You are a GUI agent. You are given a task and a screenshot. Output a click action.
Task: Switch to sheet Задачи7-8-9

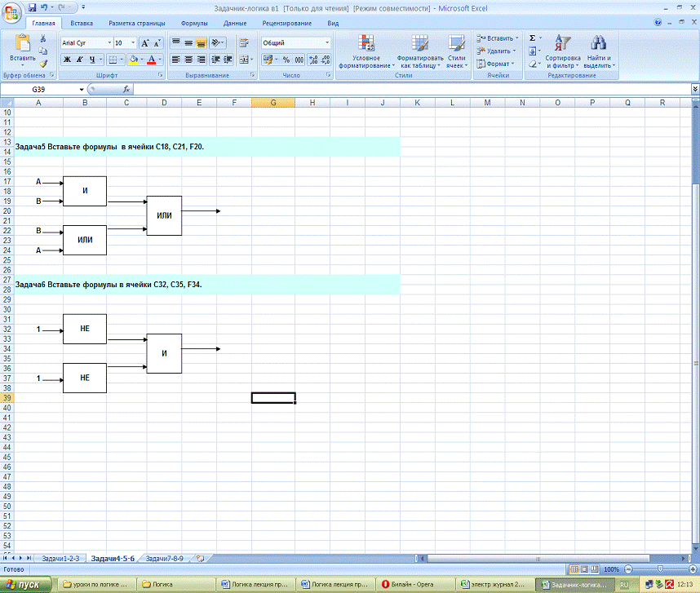pos(164,559)
